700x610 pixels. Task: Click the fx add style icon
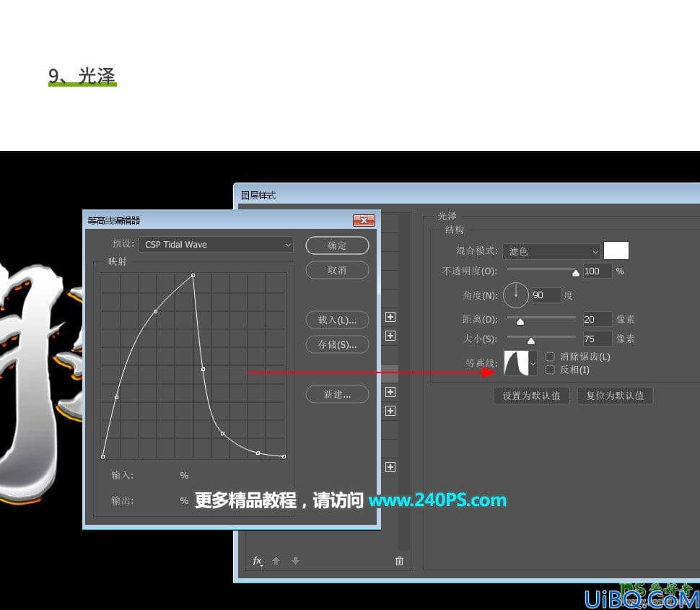click(257, 561)
